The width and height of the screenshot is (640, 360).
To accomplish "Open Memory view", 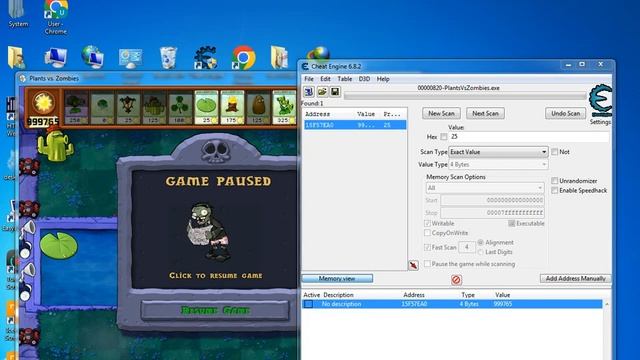I will tap(337, 278).
